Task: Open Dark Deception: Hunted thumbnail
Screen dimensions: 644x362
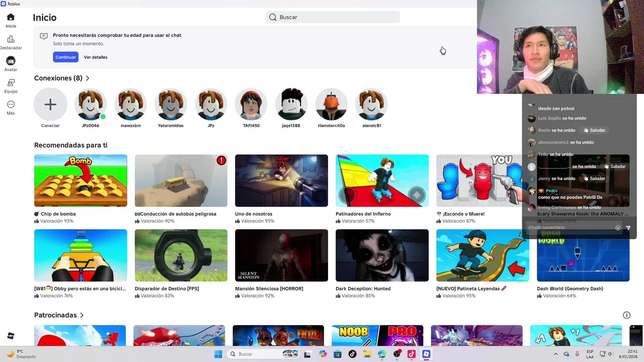Action: pyautogui.click(x=382, y=255)
